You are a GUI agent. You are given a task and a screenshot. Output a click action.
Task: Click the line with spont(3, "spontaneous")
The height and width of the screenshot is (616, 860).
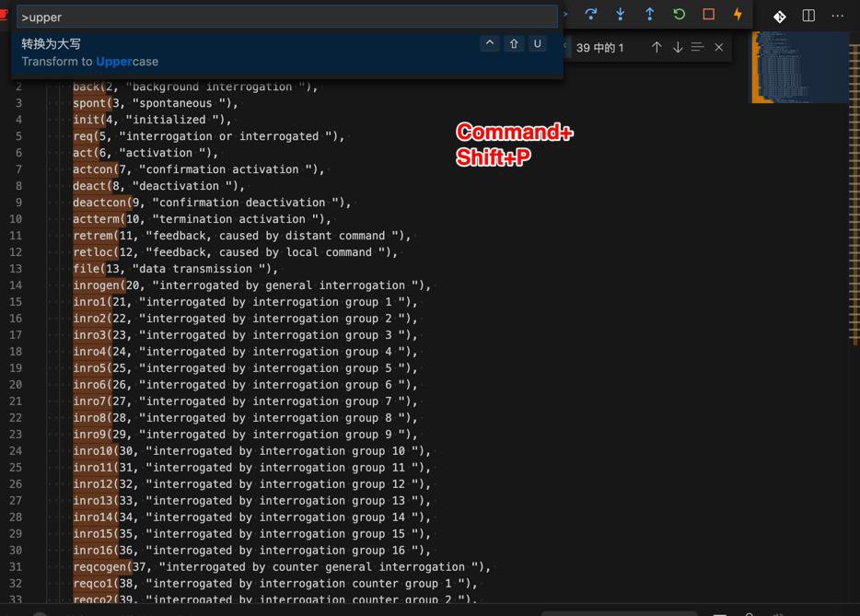(x=156, y=103)
